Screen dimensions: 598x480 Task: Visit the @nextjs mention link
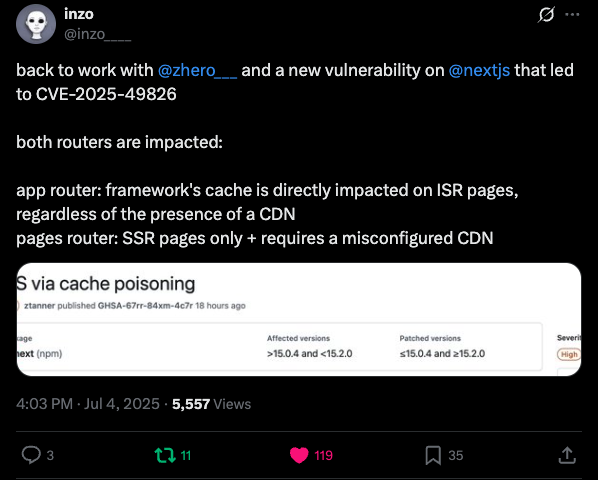(x=479, y=71)
